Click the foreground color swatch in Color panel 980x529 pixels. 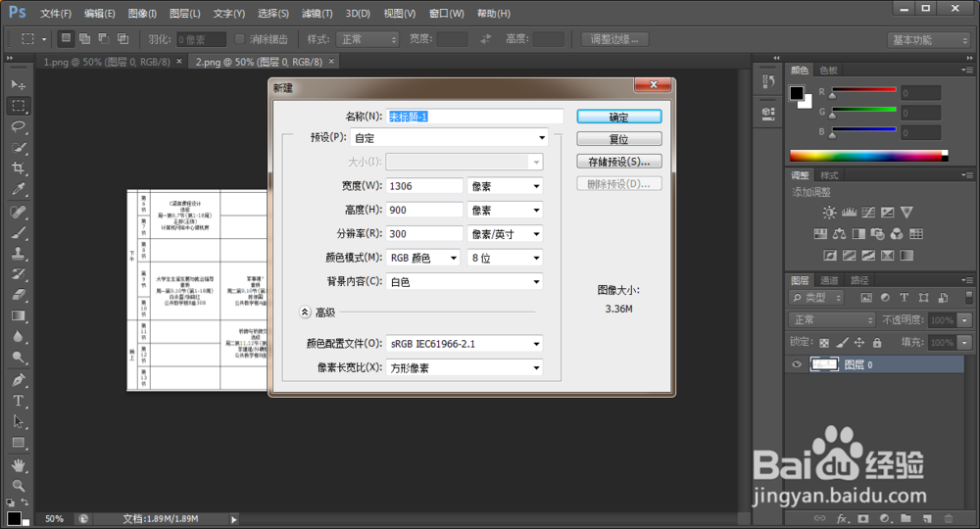click(x=796, y=93)
